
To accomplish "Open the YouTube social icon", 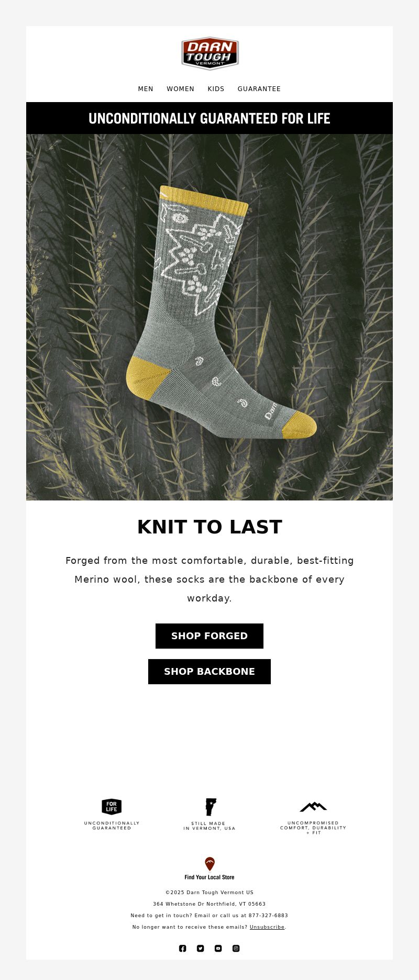I will tap(218, 948).
